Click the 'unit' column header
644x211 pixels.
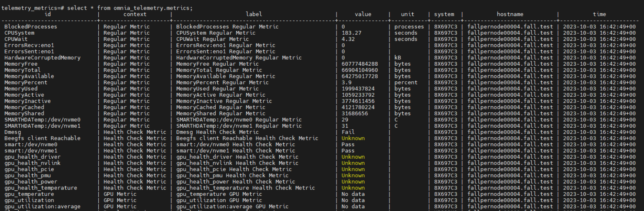408,14
